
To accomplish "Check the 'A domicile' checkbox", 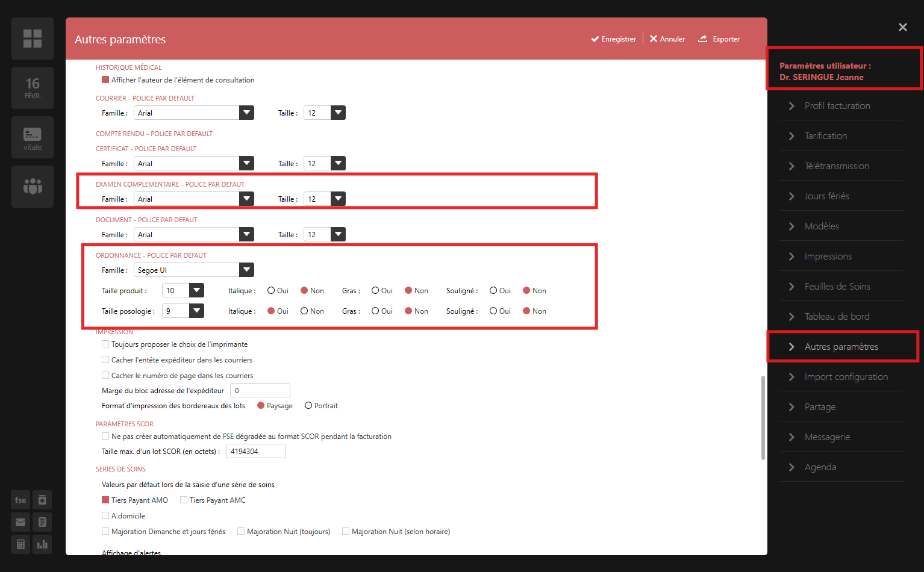I will click(105, 516).
